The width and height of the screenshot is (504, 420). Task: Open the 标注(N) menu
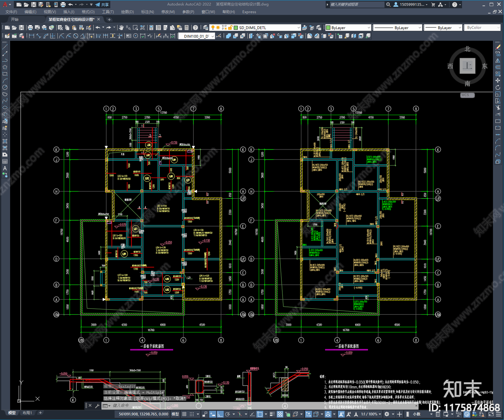pos(147,12)
